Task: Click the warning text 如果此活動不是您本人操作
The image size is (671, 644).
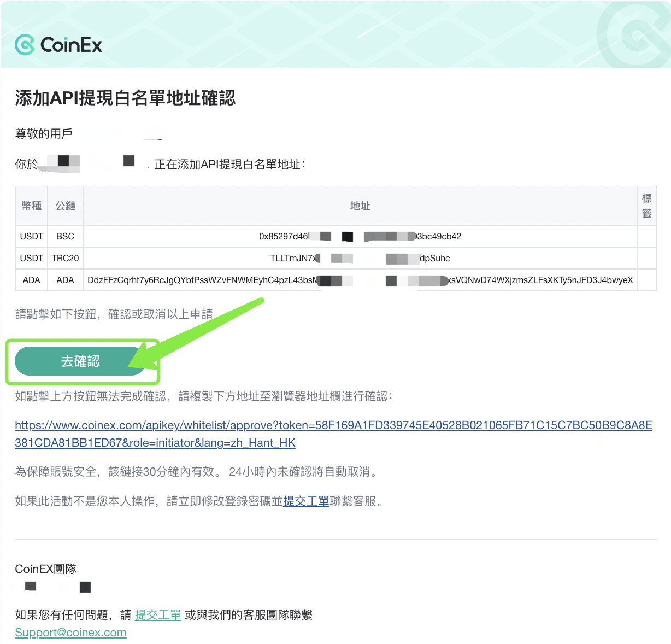Action: (x=85, y=501)
